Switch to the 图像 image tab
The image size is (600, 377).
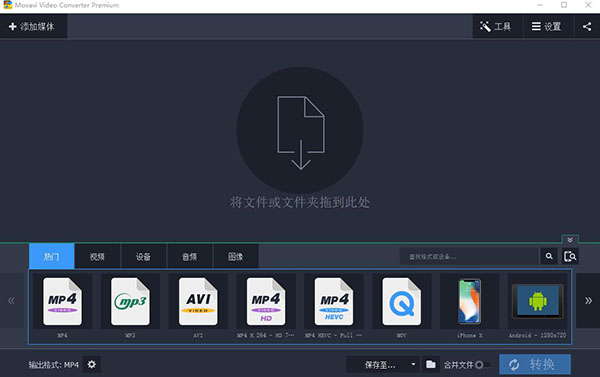(x=235, y=256)
